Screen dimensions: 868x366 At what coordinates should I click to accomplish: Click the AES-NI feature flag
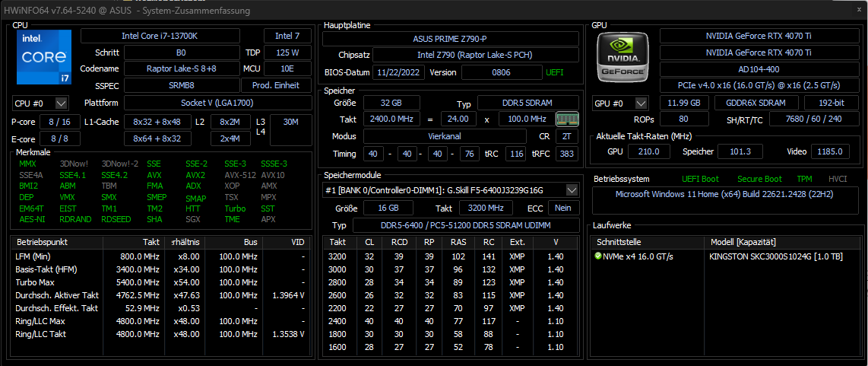point(32,219)
